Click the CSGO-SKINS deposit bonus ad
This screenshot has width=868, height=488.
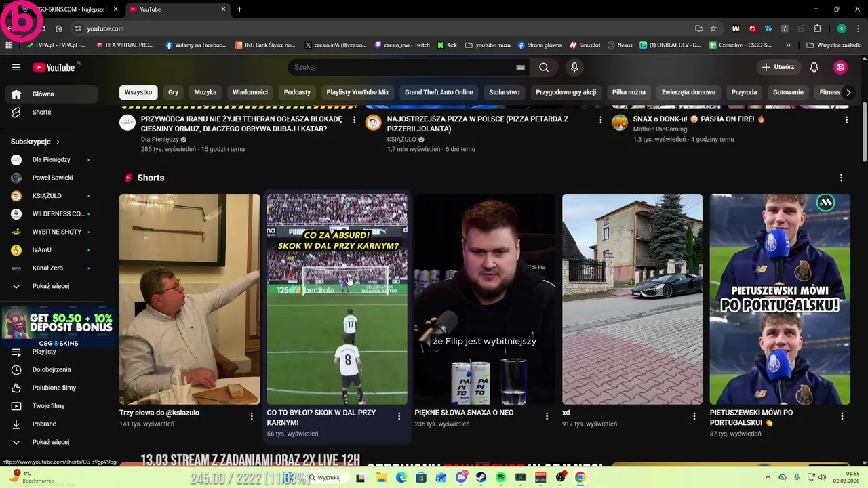[x=58, y=327]
